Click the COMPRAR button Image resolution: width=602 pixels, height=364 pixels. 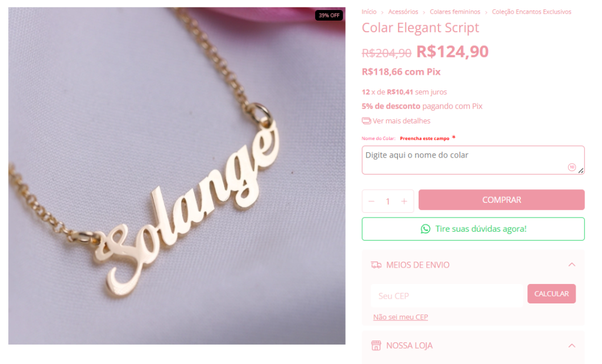click(x=501, y=200)
